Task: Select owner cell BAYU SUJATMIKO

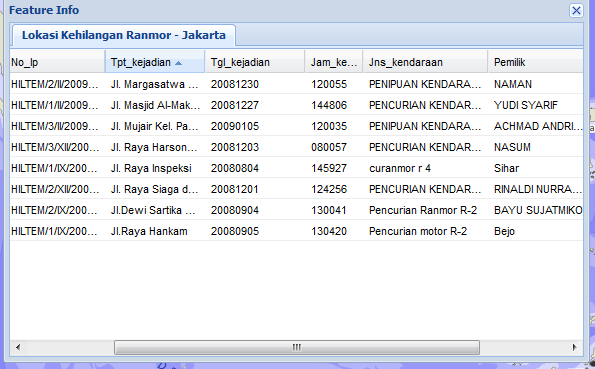Action: click(538, 210)
